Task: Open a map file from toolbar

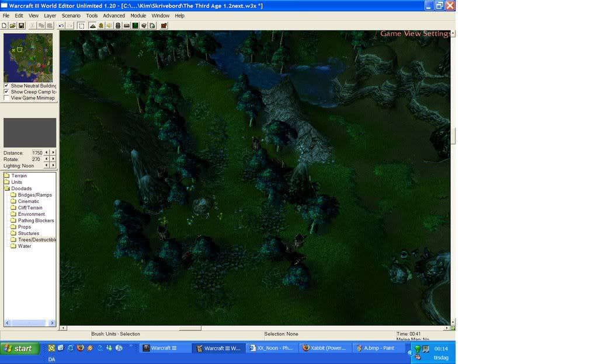Action: tap(13, 26)
